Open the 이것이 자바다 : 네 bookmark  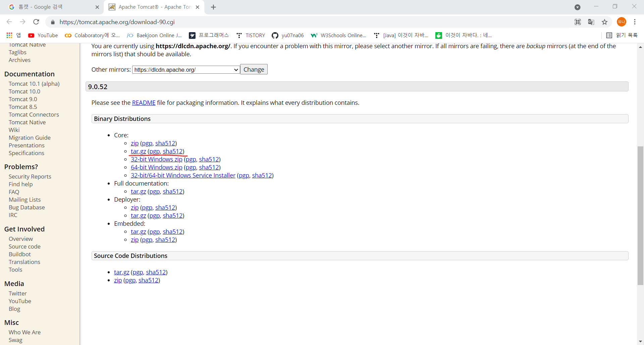click(464, 35)
